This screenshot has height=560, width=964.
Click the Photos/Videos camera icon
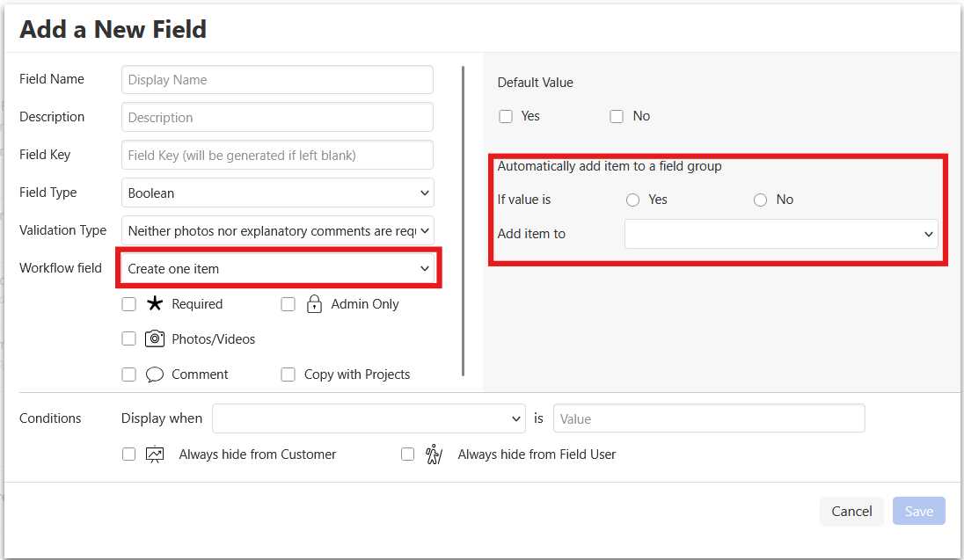coord(155,338)
